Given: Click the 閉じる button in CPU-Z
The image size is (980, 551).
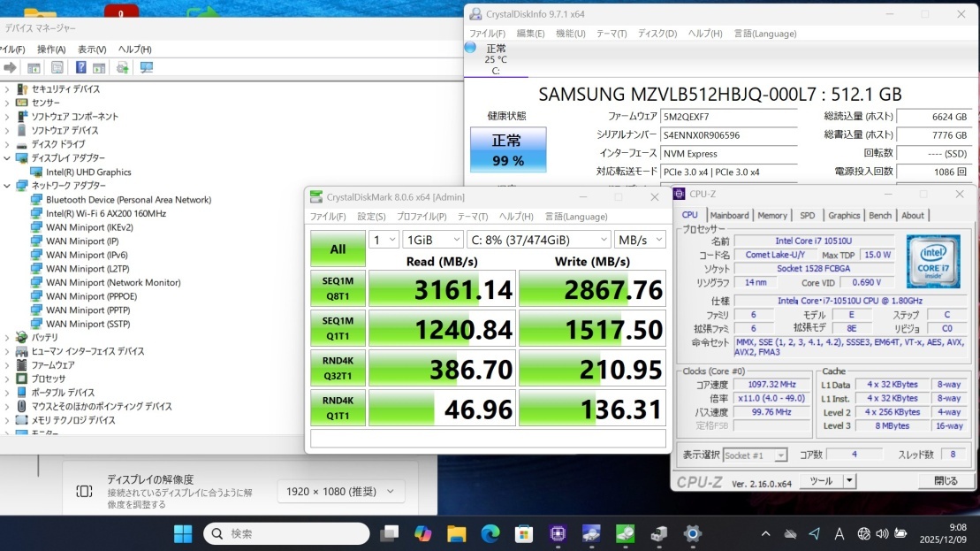Looking at the screenshot, I should click(x=946, y=481).
